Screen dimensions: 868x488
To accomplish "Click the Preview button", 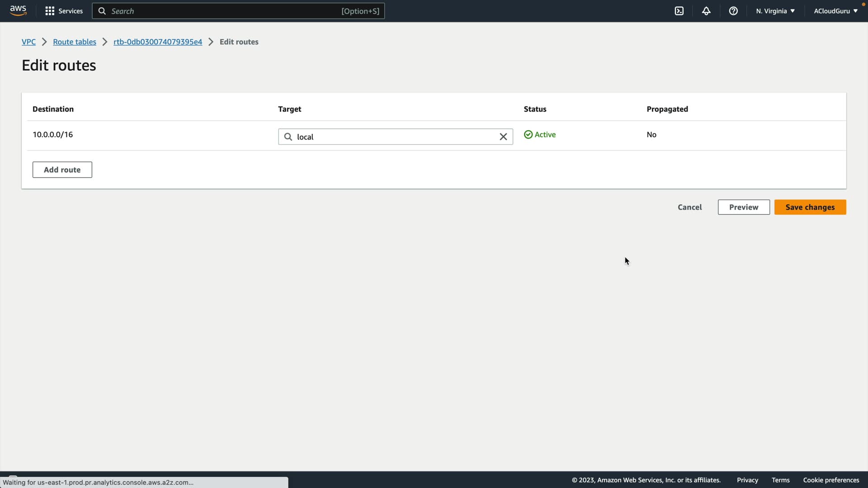I will (x=744, y=207).
